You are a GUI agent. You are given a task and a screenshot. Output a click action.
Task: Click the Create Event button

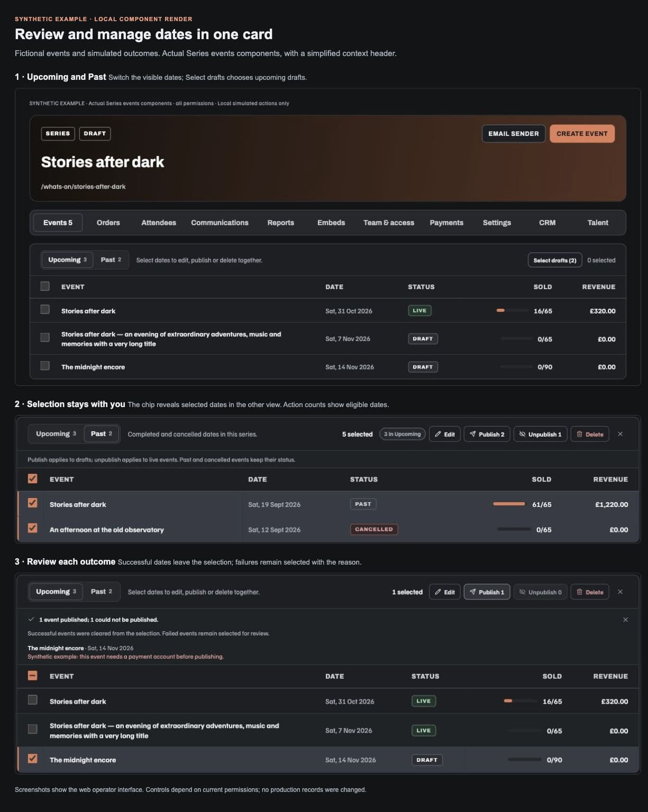coord(582,134)
